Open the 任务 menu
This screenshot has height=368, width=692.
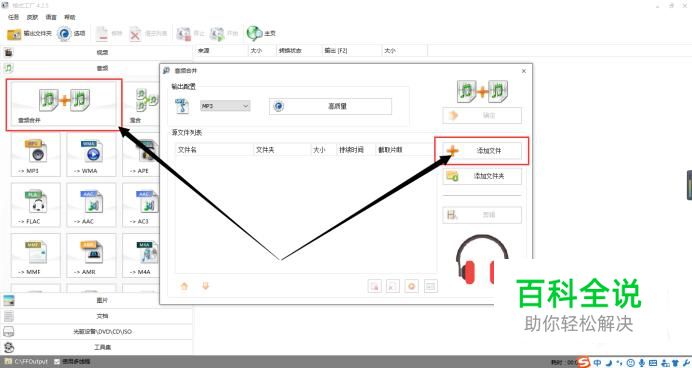[x=13, y=17]
